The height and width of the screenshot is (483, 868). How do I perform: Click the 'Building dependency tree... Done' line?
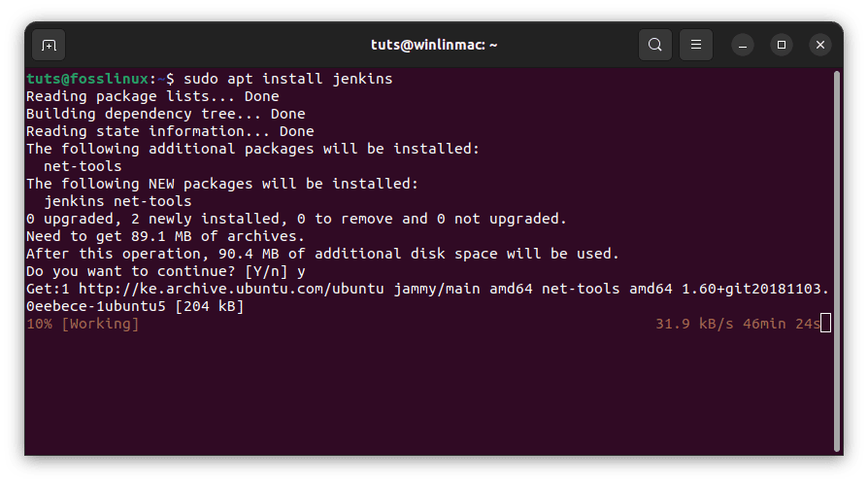165,114
